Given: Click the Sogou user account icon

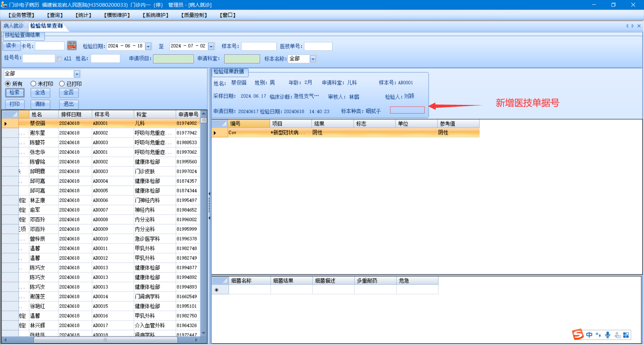Looking at the screenshot, I should pyautogui.click(x=618, y=335).
